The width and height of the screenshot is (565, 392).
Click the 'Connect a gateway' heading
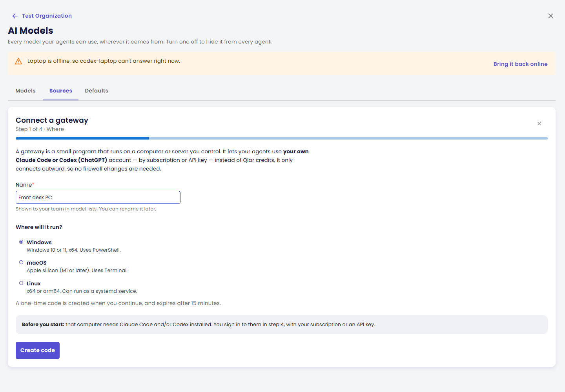tap(52, 120)
